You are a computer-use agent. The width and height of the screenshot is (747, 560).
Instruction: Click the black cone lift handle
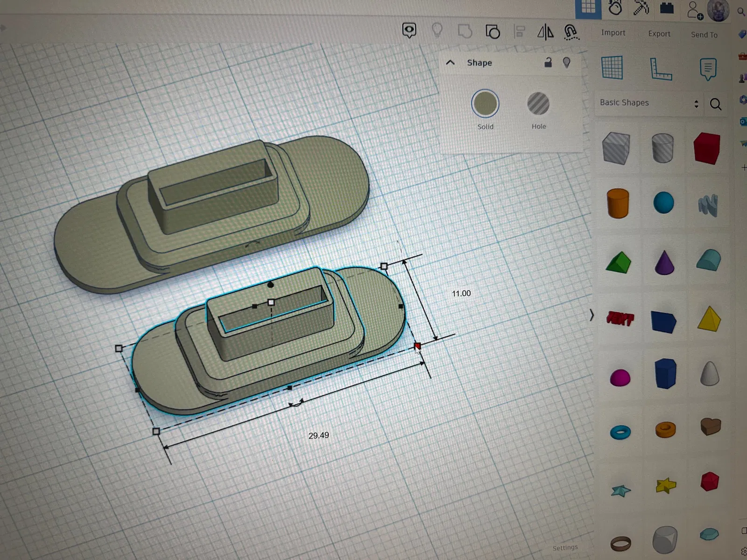pyautogui.click(x=270, y=284)
